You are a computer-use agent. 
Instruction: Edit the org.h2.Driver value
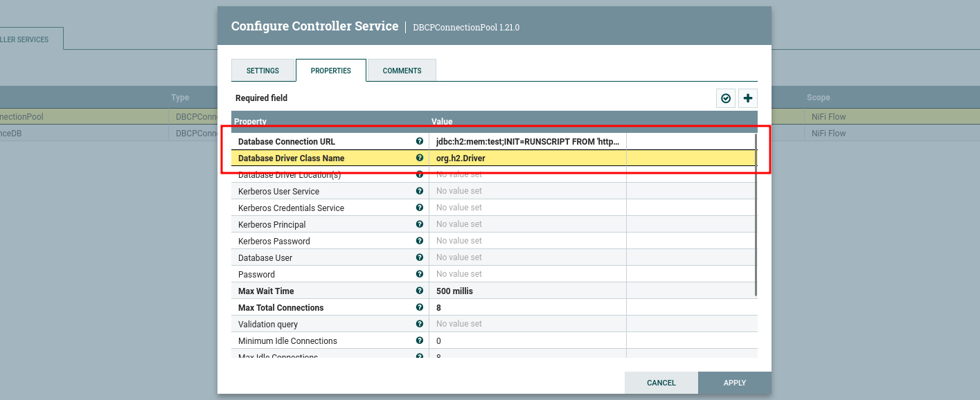528,158
